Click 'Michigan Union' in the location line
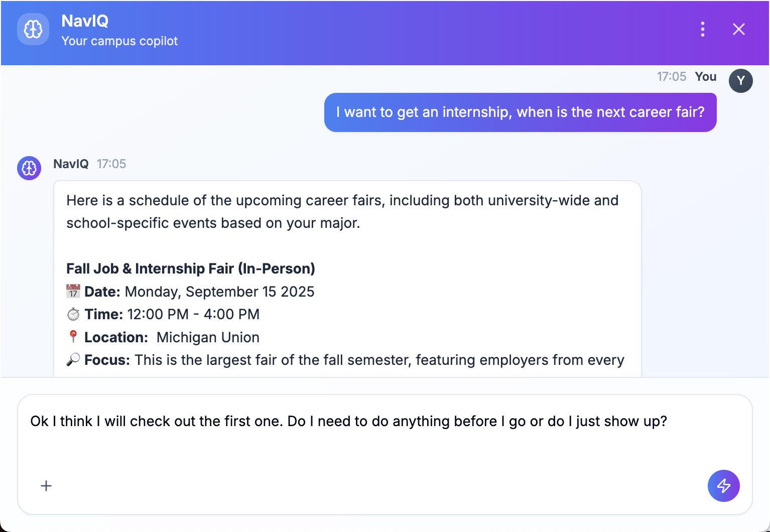This screenshot has height=532, width=770. [208, 337]
